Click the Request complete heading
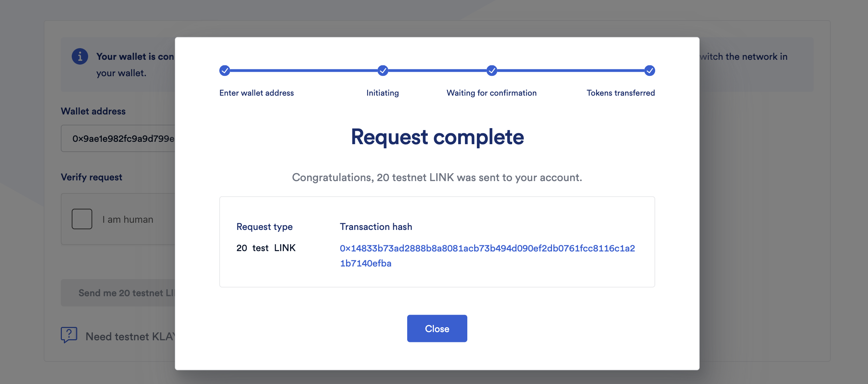 coord(437,137)
